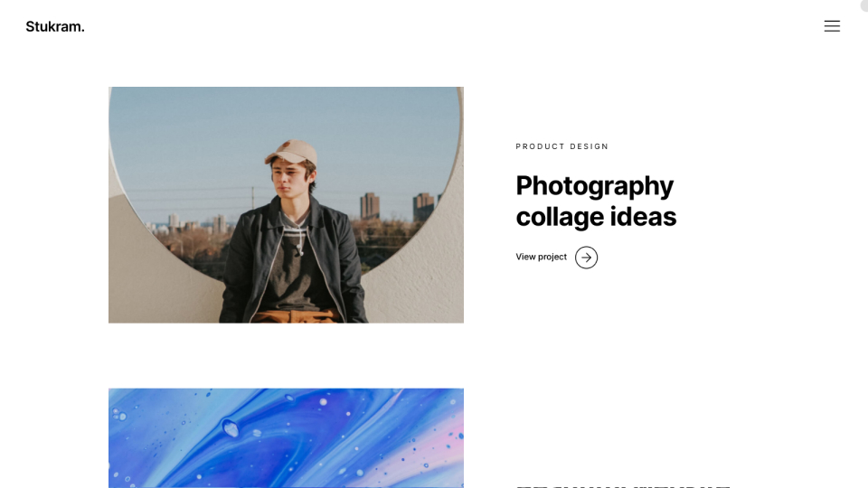Click the Stukram logo
The height and width of the screenshot is (488, 868).
(55, 27)
